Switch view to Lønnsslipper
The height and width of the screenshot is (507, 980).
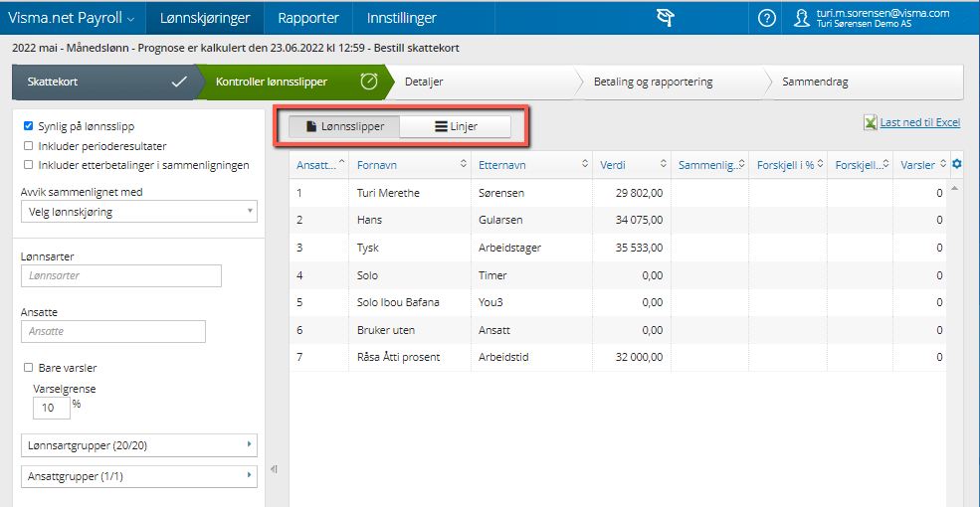[344, 127]
